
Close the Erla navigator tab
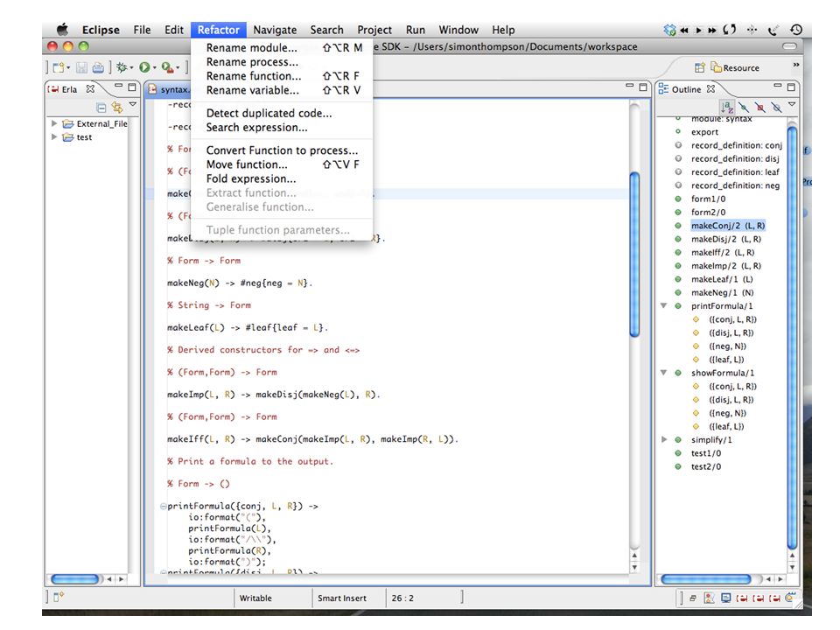90,89
